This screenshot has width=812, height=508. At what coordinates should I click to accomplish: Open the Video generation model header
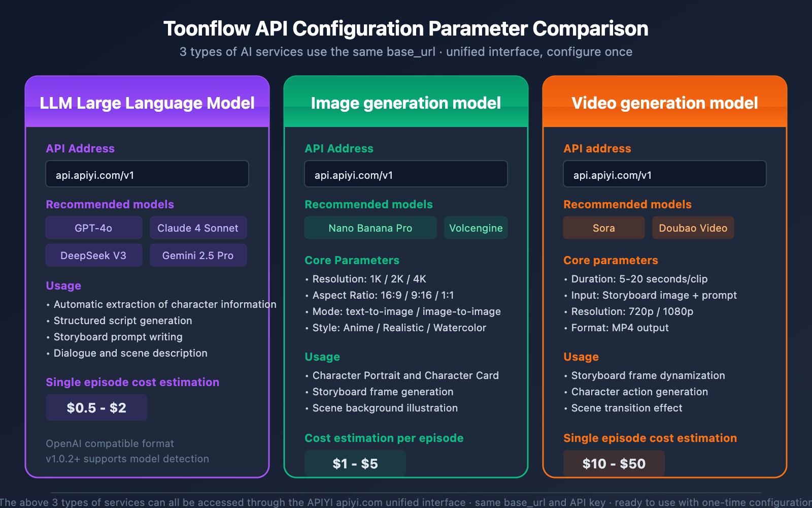pos(664,103)
